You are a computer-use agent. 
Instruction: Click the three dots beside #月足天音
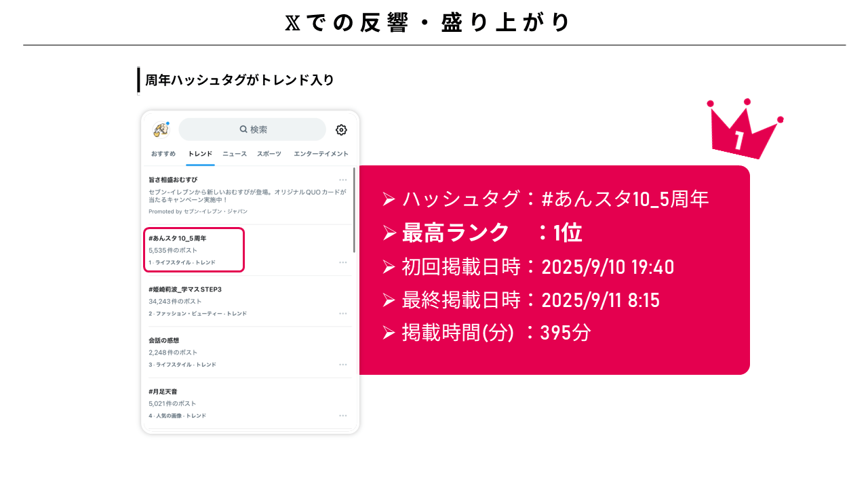[343, 415]
